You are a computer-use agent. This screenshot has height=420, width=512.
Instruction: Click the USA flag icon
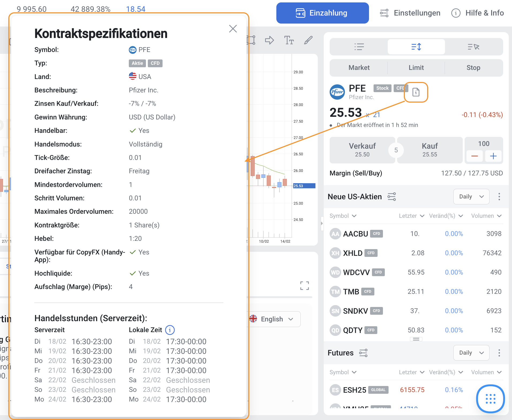[x=133, y=76]
